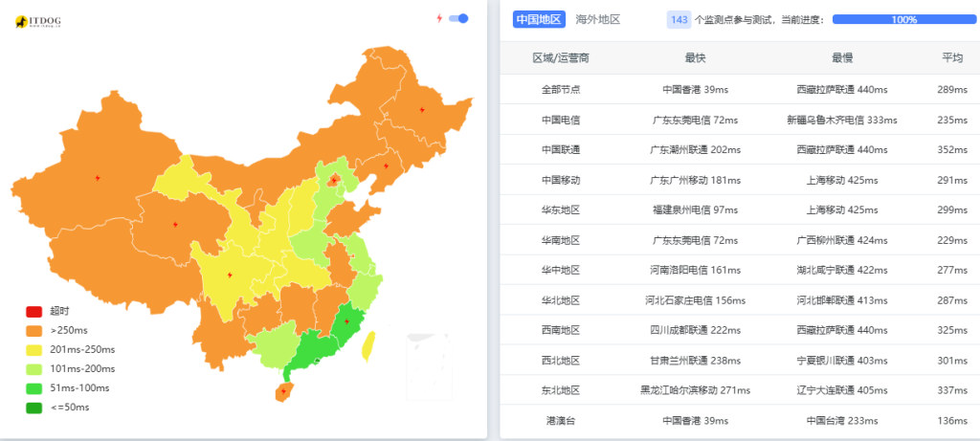Select the 中国电信 row
Screen dimensions: 980x441
[x=740, y=120]
